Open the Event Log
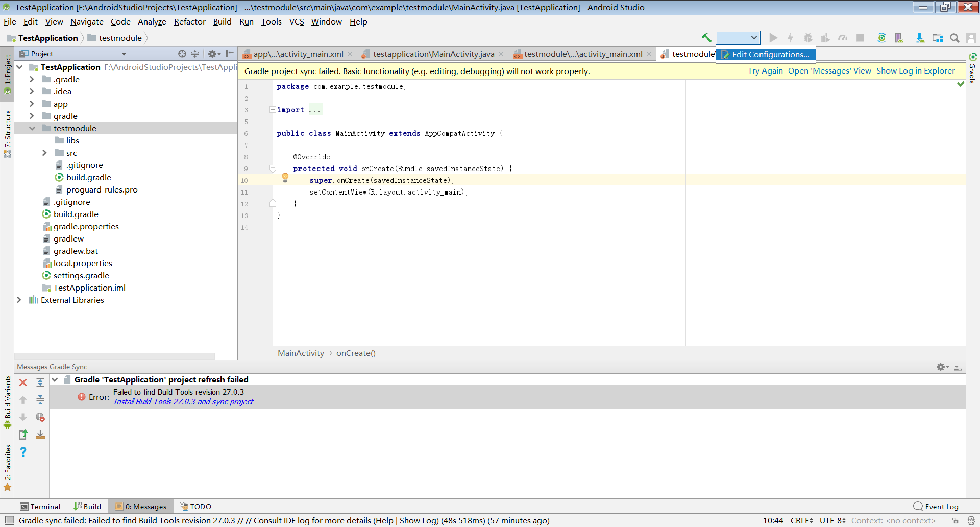This screenshot has height=527, width=980. [x=936, y=507]
